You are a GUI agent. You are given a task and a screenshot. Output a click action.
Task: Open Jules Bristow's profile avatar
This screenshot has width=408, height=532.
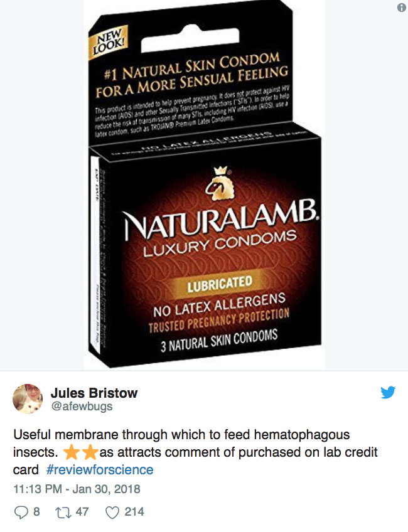[x=28, y=399]
